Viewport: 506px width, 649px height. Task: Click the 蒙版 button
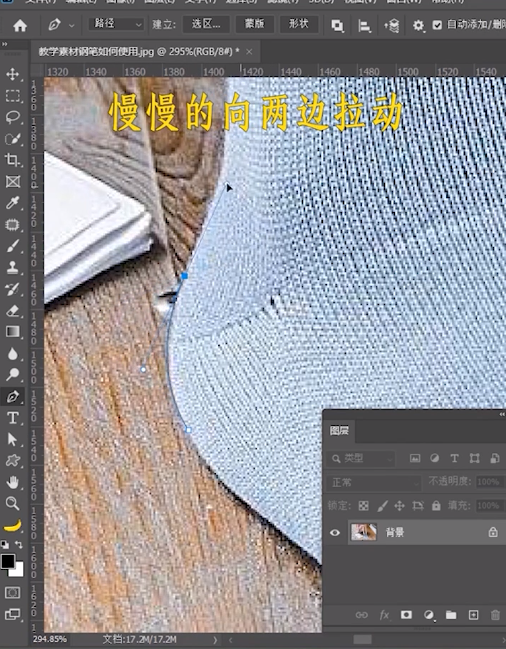click(254, 24)
